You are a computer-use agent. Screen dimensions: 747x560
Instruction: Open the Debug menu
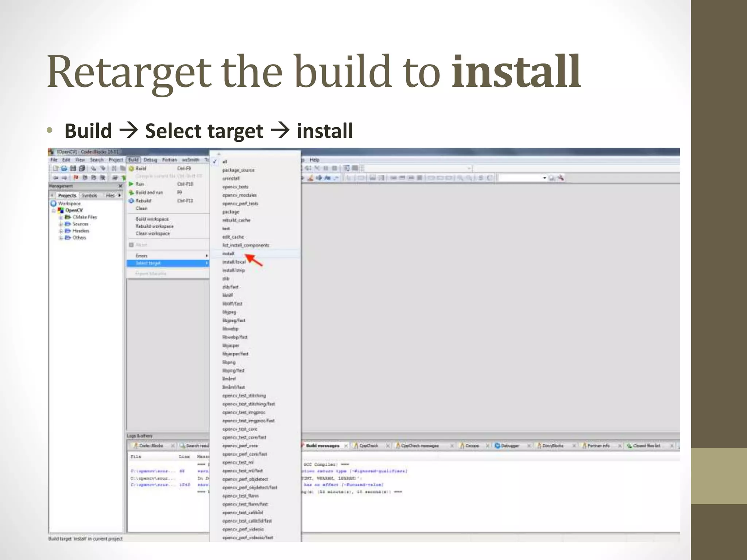150,160
